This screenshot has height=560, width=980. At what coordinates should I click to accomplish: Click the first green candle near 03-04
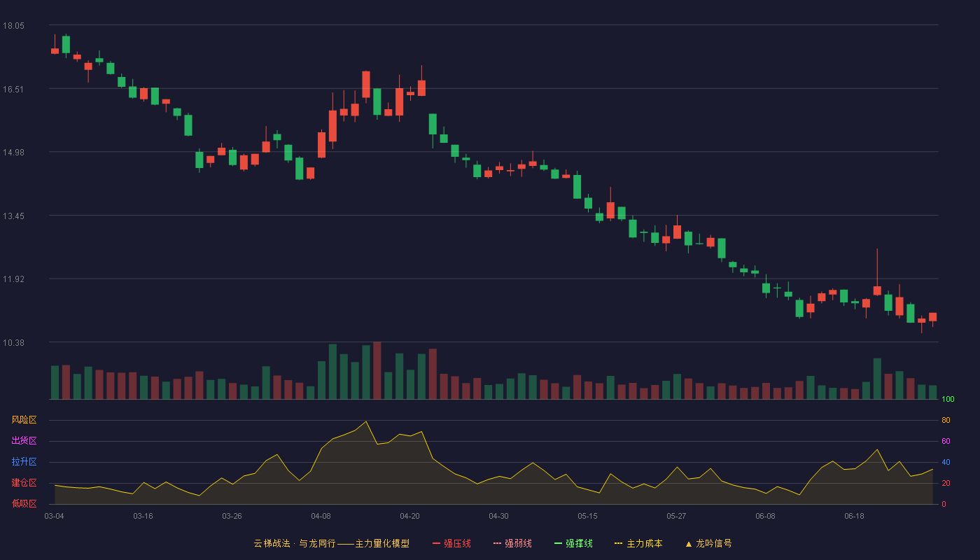click(66, 45)
